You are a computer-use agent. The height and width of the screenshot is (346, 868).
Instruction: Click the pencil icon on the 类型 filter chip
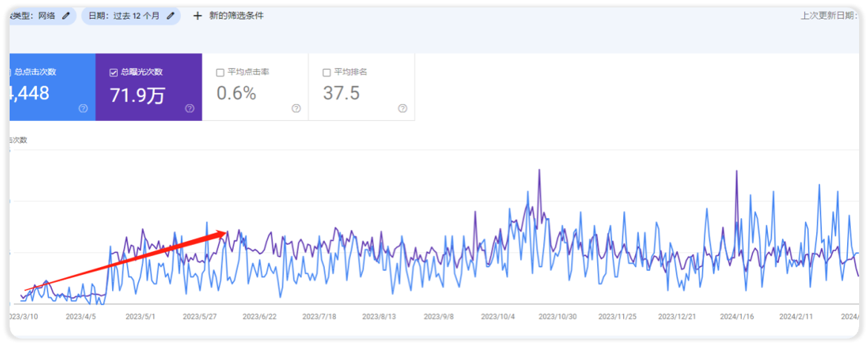[66, 16]
